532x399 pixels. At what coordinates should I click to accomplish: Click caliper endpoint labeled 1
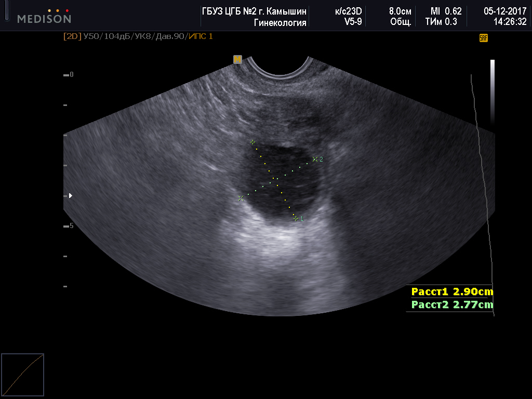pyautogui.click(x=296, y=219)
